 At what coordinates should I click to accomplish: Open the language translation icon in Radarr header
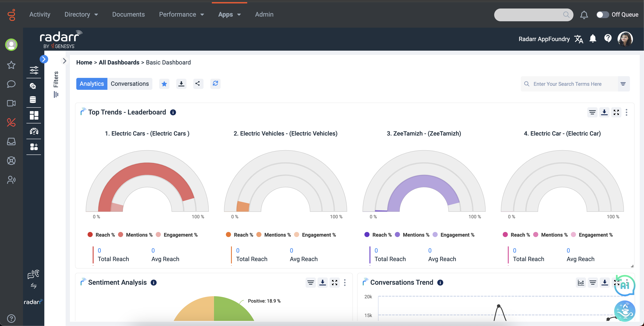click(x=579, y=39)
